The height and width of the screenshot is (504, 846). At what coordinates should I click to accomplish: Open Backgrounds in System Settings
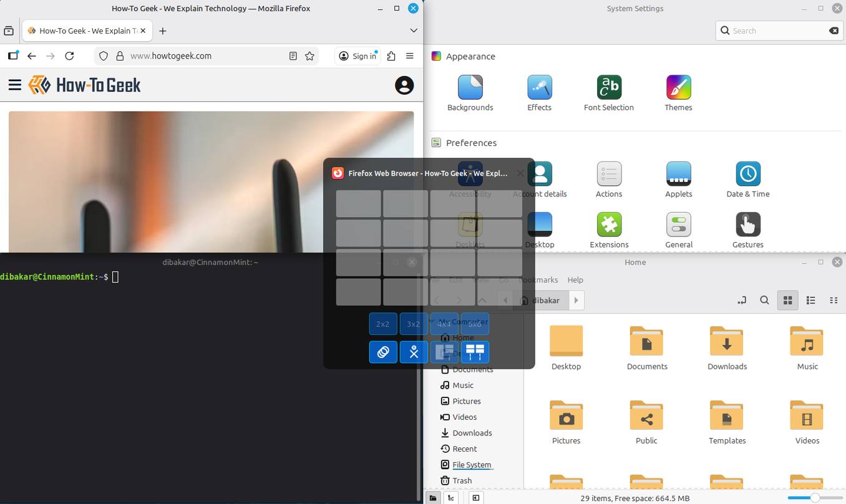coord(470,93)
